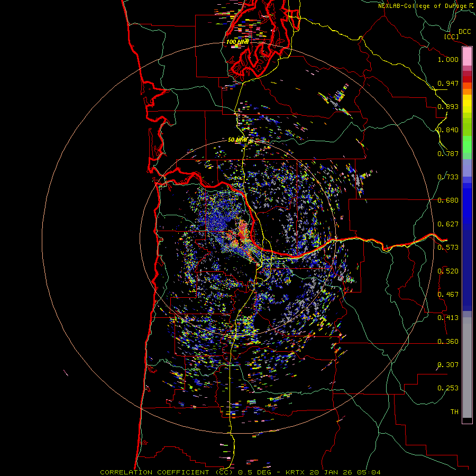The width and height of the screenshot is (476, 476).
Task: Click the 0.520 scale value
Action: 448,271
